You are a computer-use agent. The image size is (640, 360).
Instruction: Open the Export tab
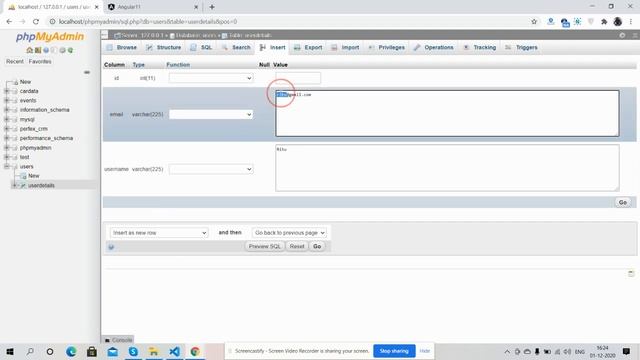308,47
